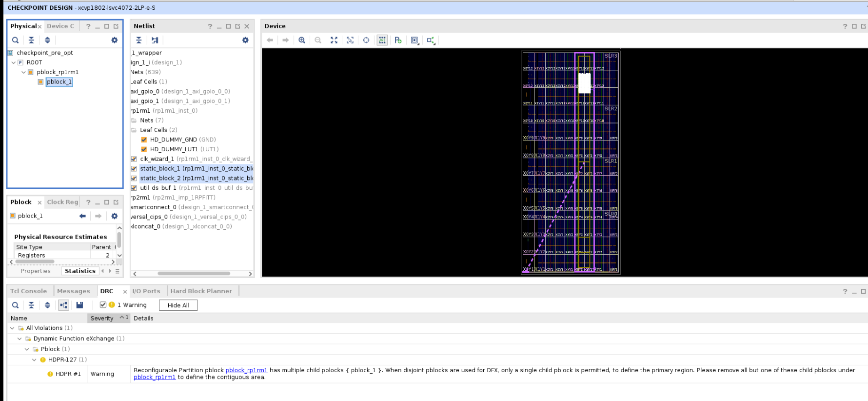The height and width of the screenshot is (401, 868).
Task: Click the Netlist horizontal scrollbar
Action: click(x=194, y=274)
